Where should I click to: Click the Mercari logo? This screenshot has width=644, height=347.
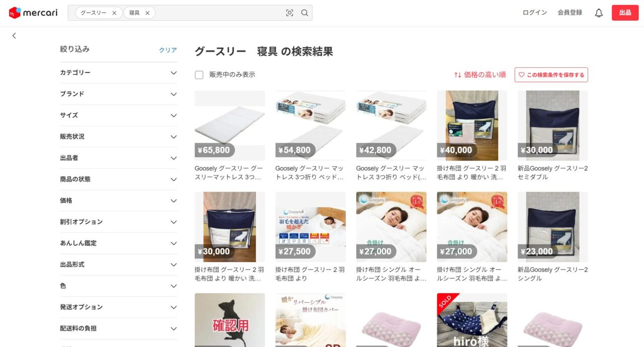[x=33, y=13]
